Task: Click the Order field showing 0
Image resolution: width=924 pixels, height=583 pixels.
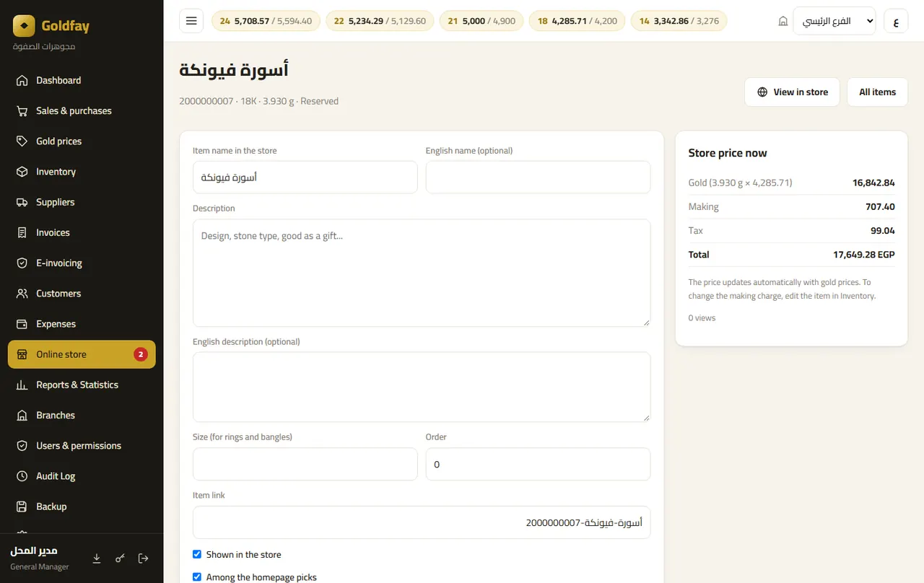Action: 538,465
